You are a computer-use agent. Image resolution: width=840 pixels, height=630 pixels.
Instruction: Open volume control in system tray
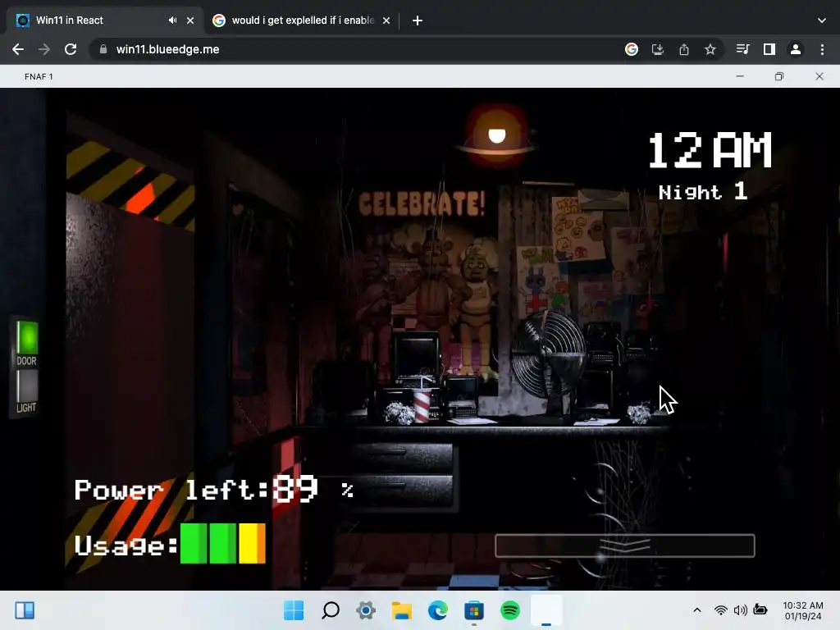[x=741, y=610]
